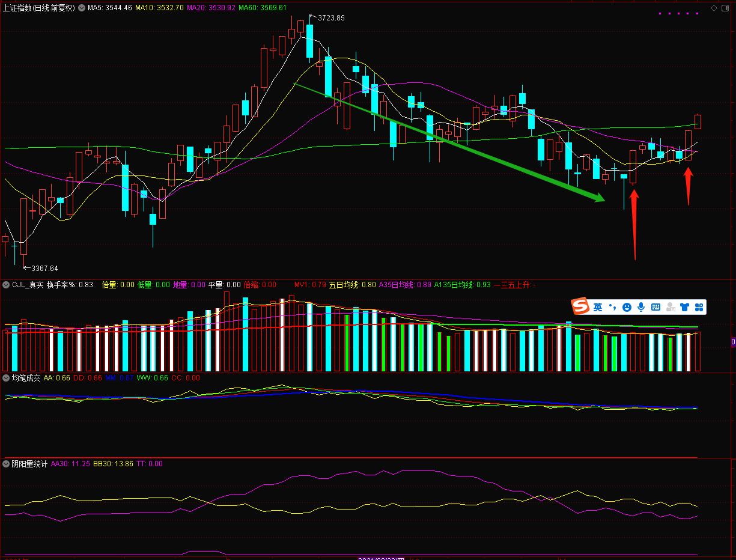Click the MV1: 0.79 label
The height and width of the screenshot is (560, 736).
pos(310,284)
